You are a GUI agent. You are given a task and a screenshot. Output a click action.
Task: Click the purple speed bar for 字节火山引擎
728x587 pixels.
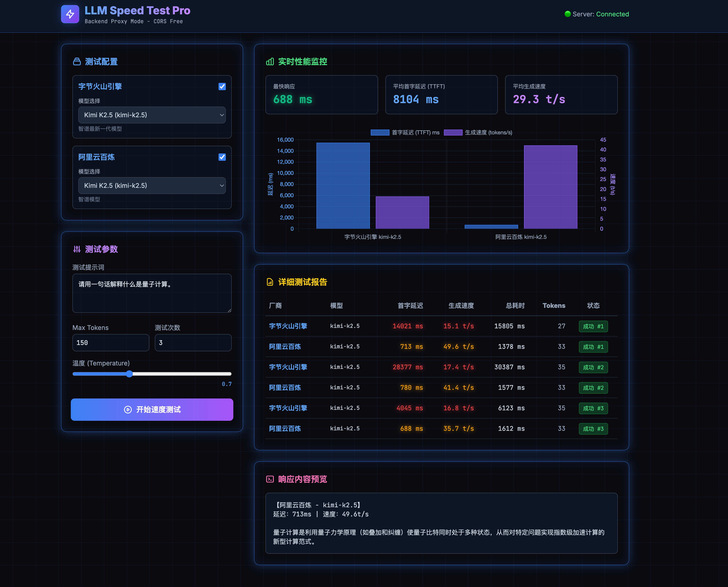click(402, 213)
